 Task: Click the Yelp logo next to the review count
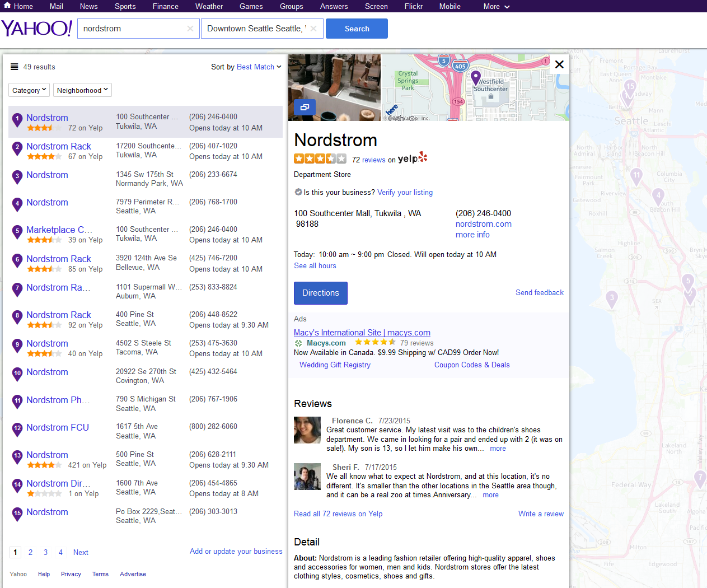pyautogui.click(x=412, y=157)
